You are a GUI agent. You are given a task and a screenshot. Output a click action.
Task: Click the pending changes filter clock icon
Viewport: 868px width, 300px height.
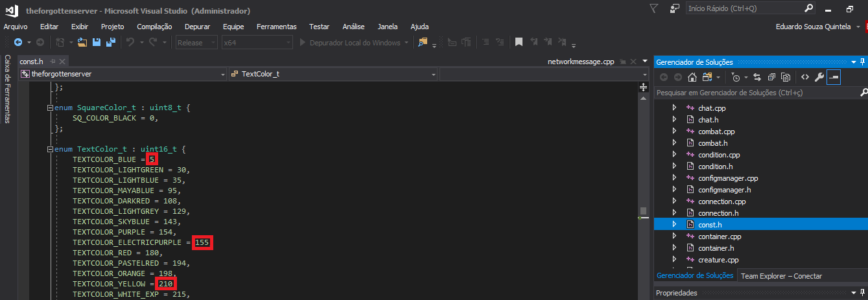pos(736,77)
